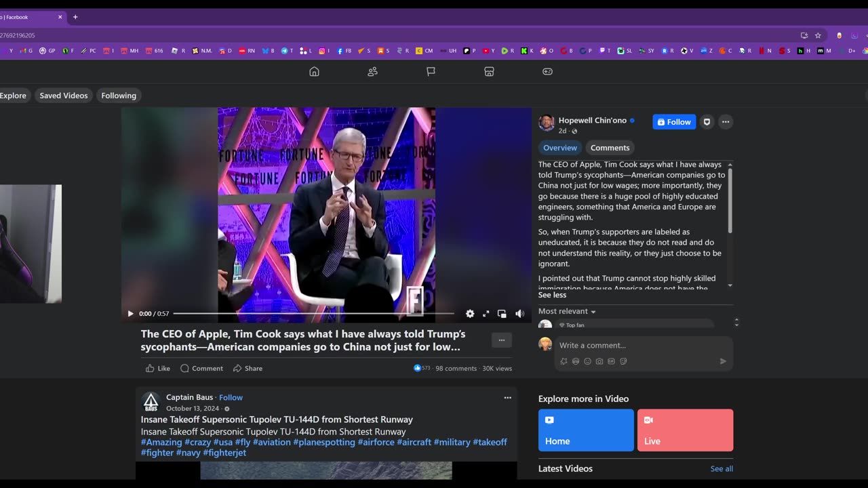This screenshot has height=488, width=868.
Task: Collapse description with See less
Action: point(552,295)
